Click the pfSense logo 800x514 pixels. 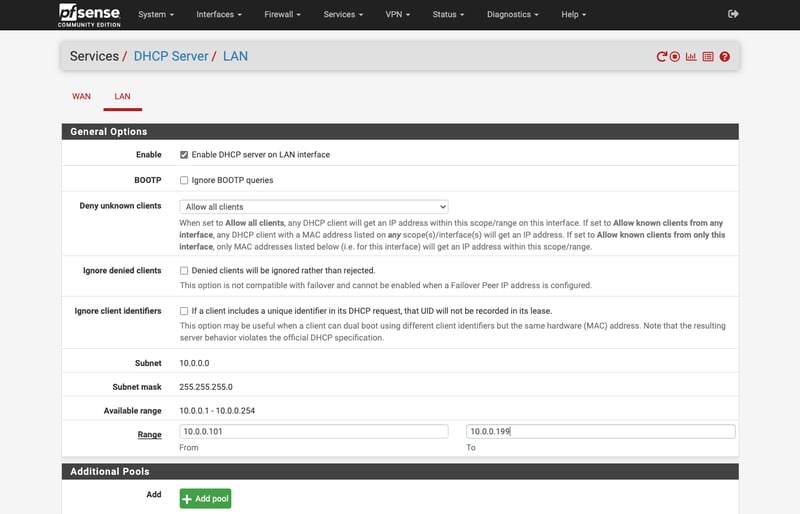(x=90, y=15)
